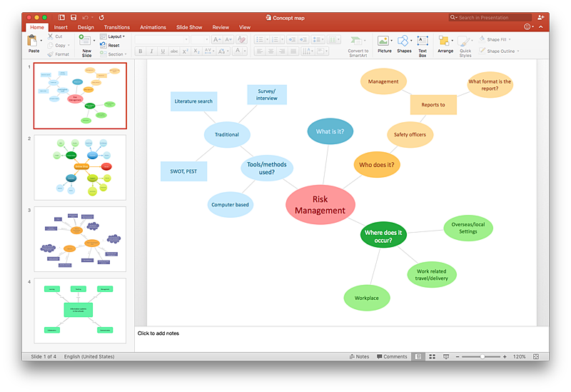Toggle Bold formatting
The image size is (571, 392).
click(141, 51)
